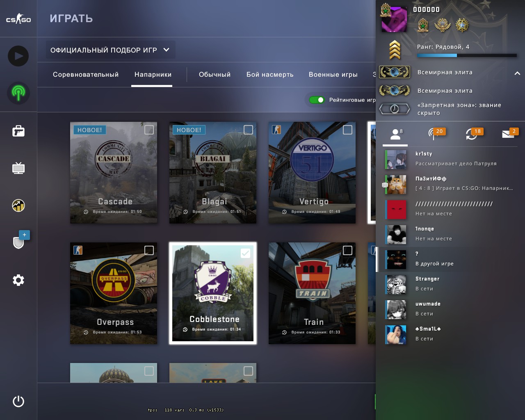Select the Overpass map card

(114, 293)
